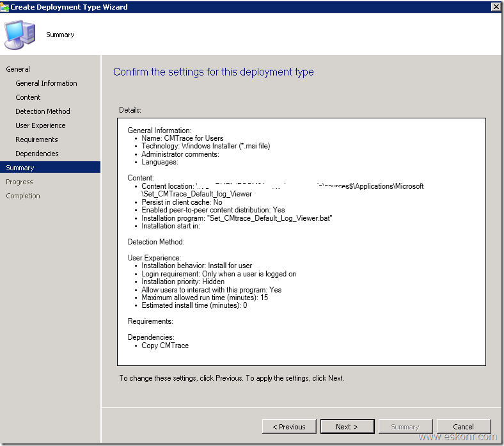Click the Progress step in the sidebar
Screen dimensions: 504x446
tap(19, 182)
